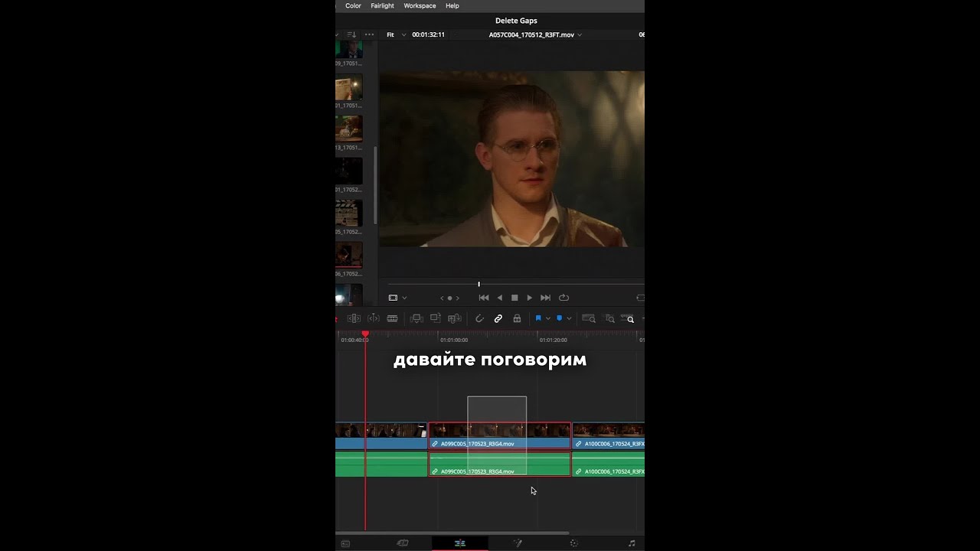Click the Full Extent Zoom icon
The width and height of the screenshot is (980, 551).
pos(589,318)
